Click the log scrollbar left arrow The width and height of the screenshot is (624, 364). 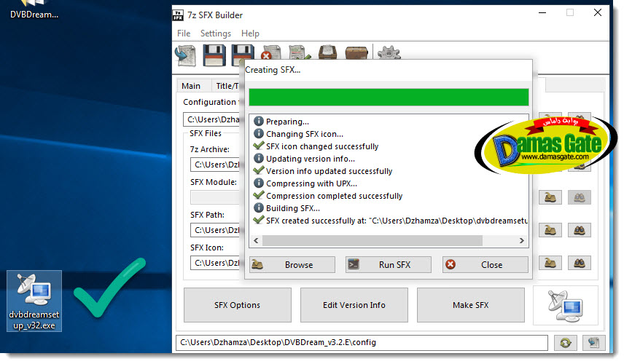pyautogui.click(x=256, y=240)
